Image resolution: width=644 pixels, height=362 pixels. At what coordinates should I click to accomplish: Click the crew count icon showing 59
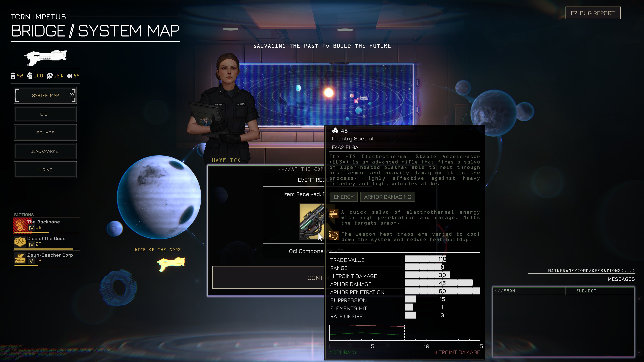point(70,76)
